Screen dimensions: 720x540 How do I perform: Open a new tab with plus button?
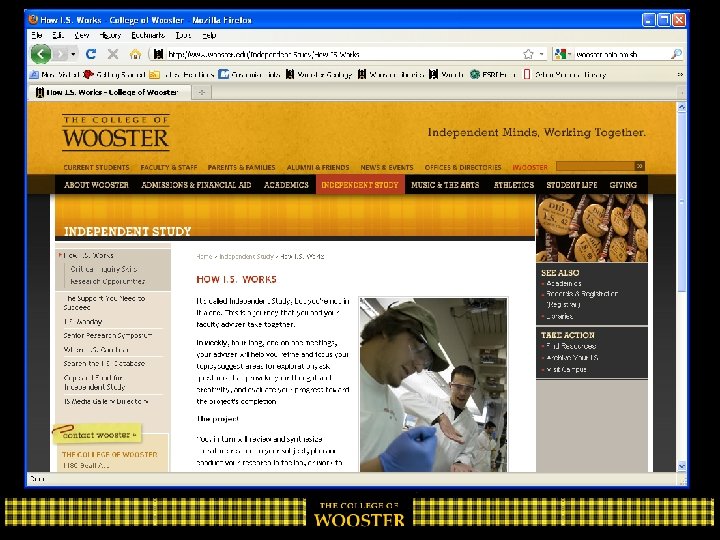tap(202, 92)
